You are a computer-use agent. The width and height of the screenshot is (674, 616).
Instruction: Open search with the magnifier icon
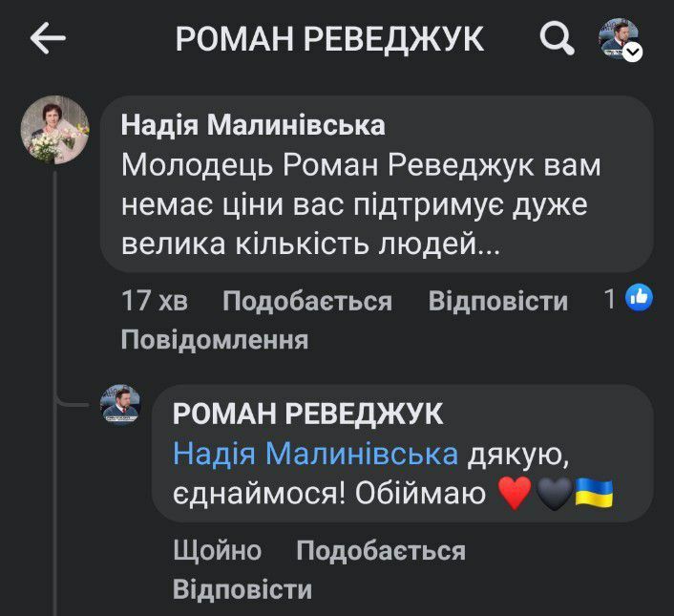[x=557, y=39]
